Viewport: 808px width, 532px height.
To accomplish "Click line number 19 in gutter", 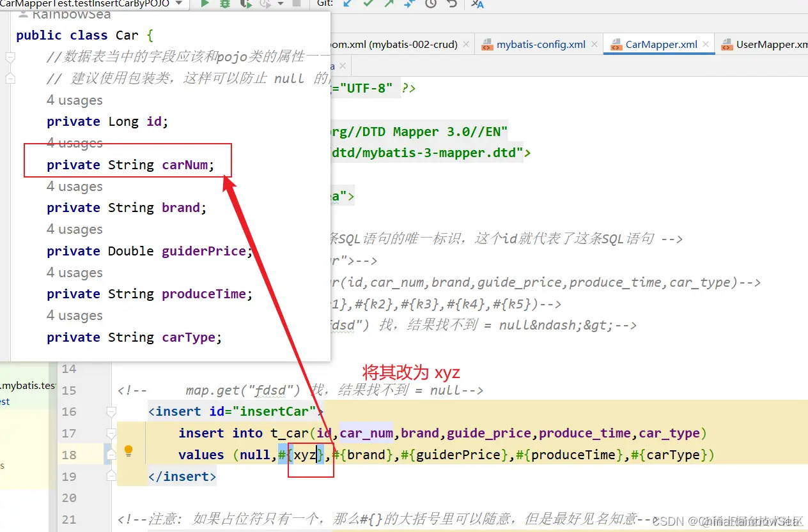I will (69, 476).
